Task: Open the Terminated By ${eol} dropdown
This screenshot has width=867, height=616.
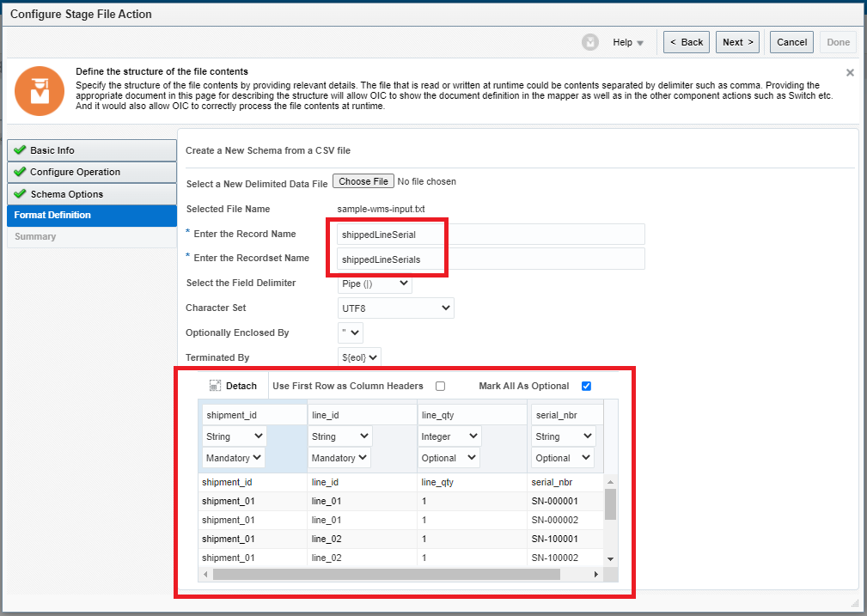Action: pyautogui.click(x=360, y=357)
